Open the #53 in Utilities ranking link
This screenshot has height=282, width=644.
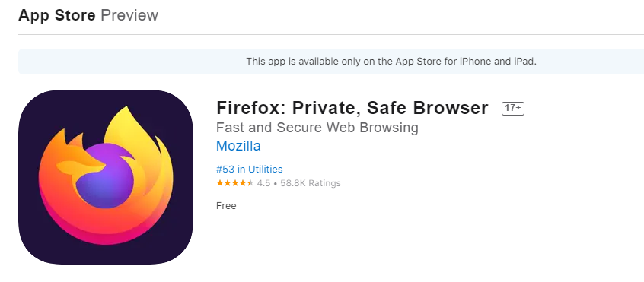click(x=250, y=169)
